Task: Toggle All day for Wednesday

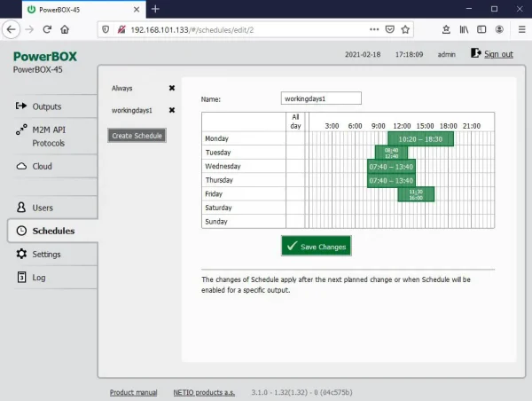Action: [x=295, y=166]
